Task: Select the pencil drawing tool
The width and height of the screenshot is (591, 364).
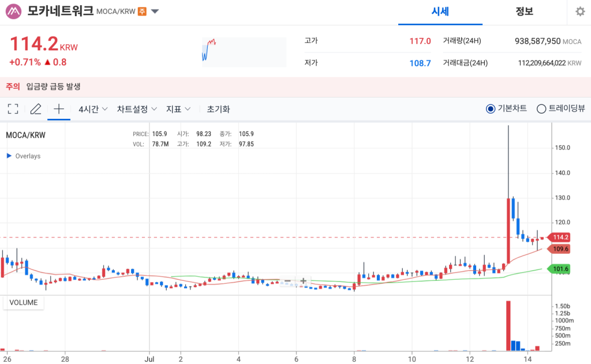Action: click(36, 109)
